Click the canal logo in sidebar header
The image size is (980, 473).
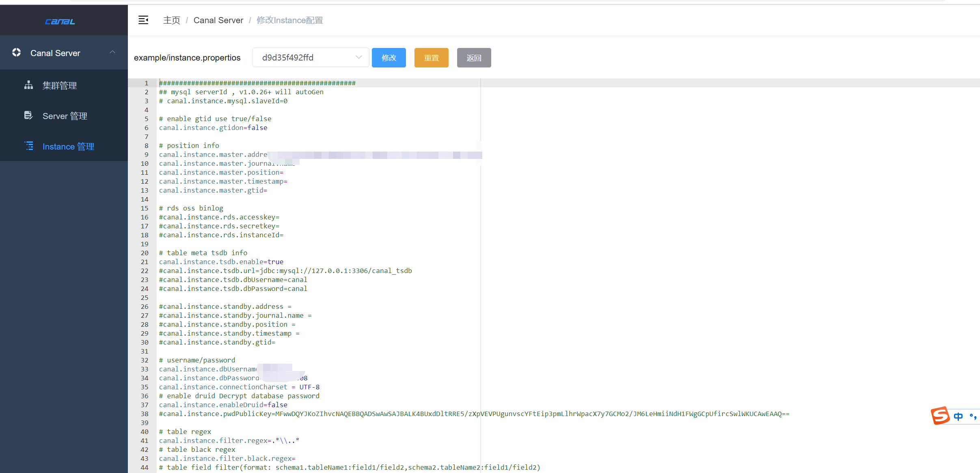(x=60, y=21)
